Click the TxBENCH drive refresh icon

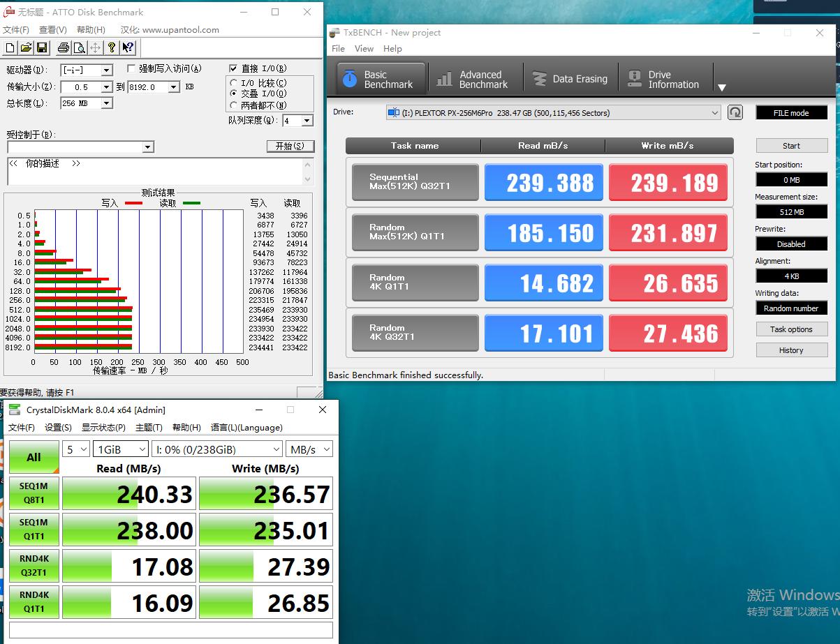pos(735,112)
